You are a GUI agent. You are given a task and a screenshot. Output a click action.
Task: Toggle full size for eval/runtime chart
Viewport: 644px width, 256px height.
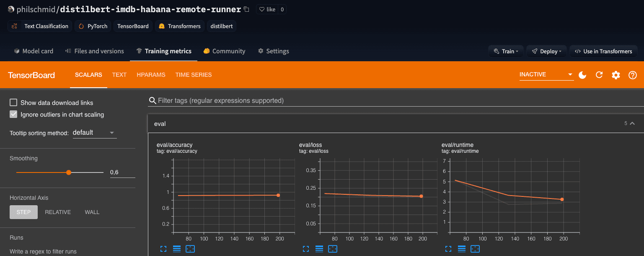pyautogui.click(x=448, y=249)
